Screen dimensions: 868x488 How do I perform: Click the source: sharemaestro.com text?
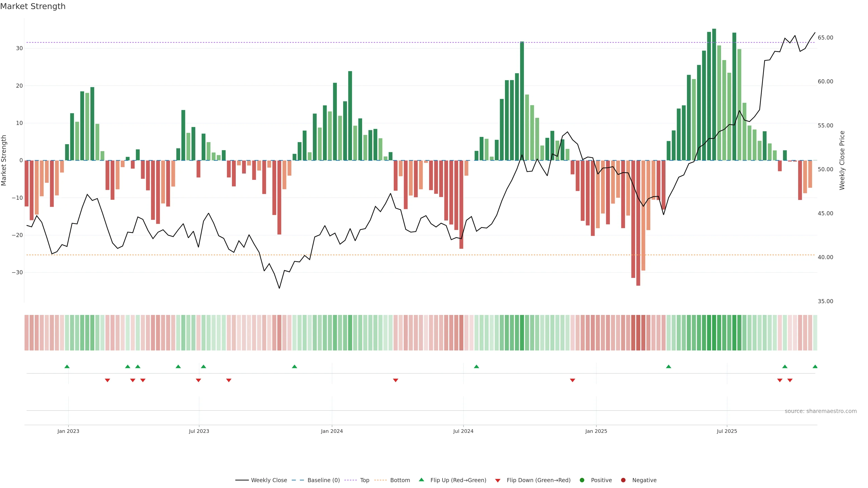point(820,411)
